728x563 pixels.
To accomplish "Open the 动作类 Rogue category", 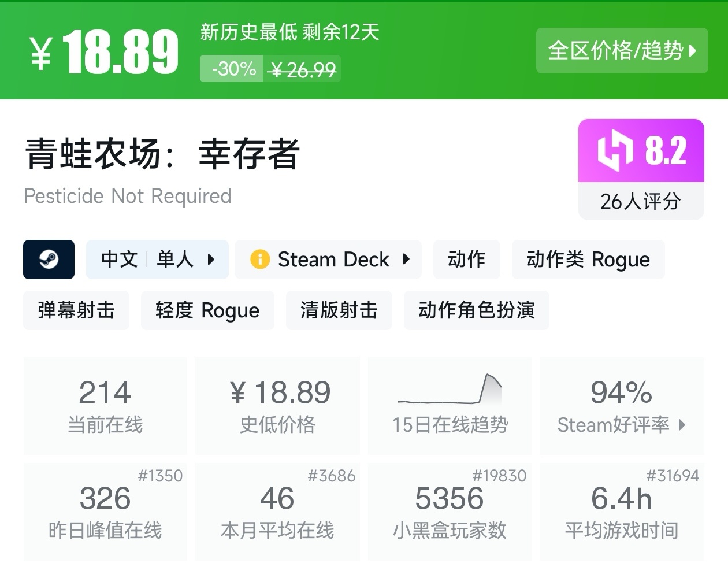I will coord(588,260).
